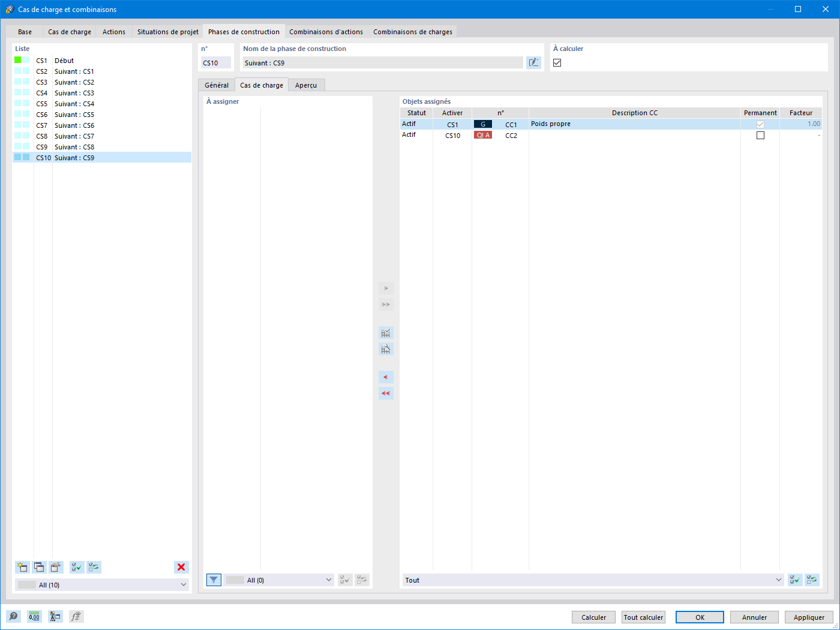Click the Permanent checkbox for Poids propre row

[760, 124]
